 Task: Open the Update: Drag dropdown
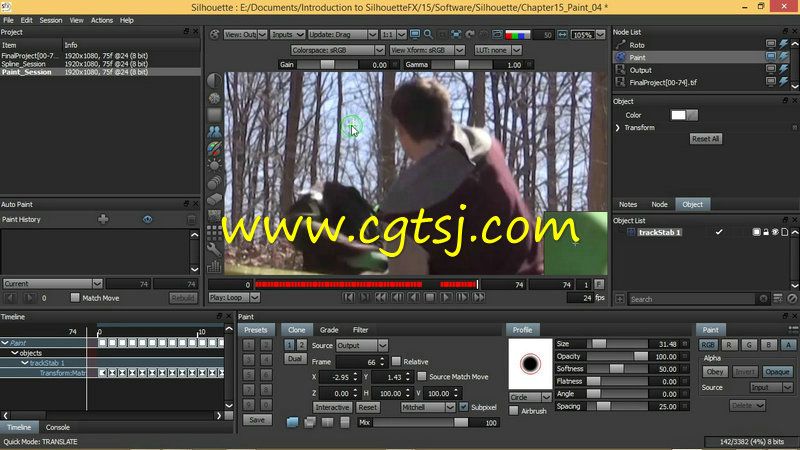[342, 35]
